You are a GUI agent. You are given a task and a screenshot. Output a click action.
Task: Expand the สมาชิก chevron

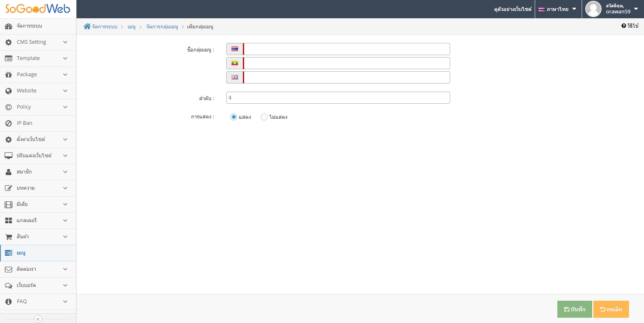point(65,172)
